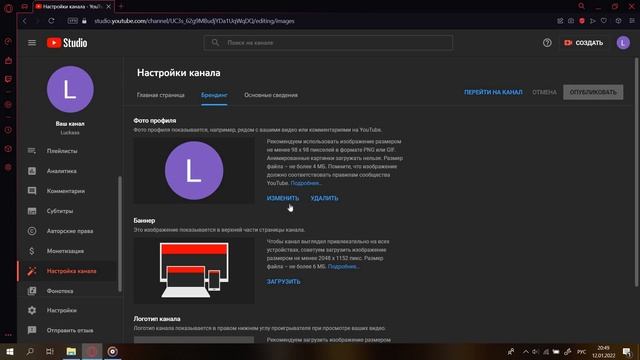The height and width of the screenshot is (360, 640).
Task: Click the red ad blocker shield icon
Action: coord(582,21)
